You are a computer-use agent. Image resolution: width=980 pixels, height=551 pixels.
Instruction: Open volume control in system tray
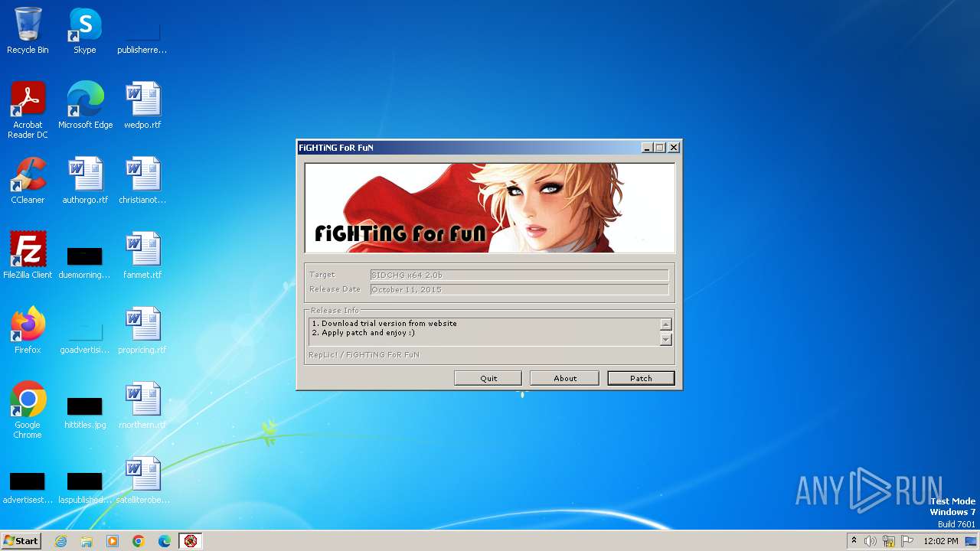point(871,541)
